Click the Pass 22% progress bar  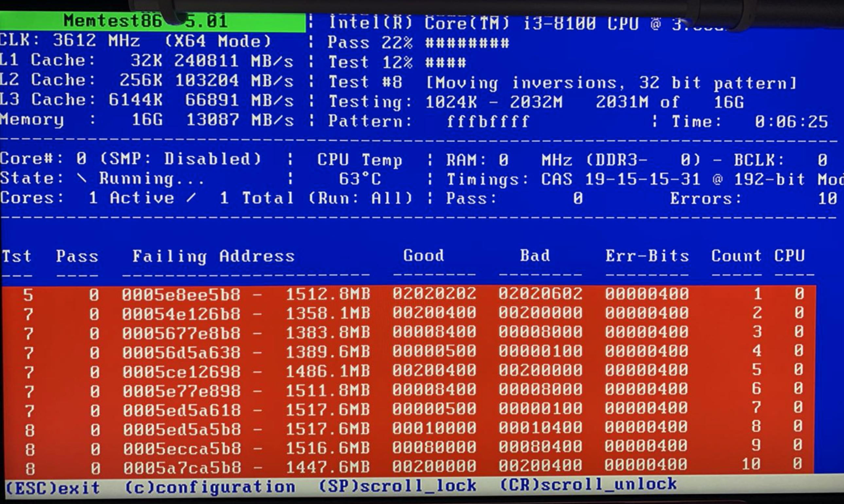[x=467, y=43]
